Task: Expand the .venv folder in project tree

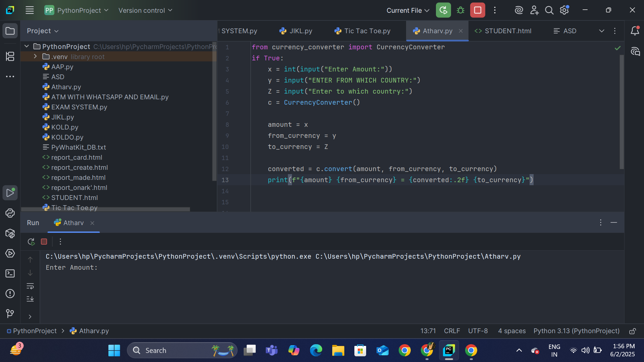Action: [35, 57]
